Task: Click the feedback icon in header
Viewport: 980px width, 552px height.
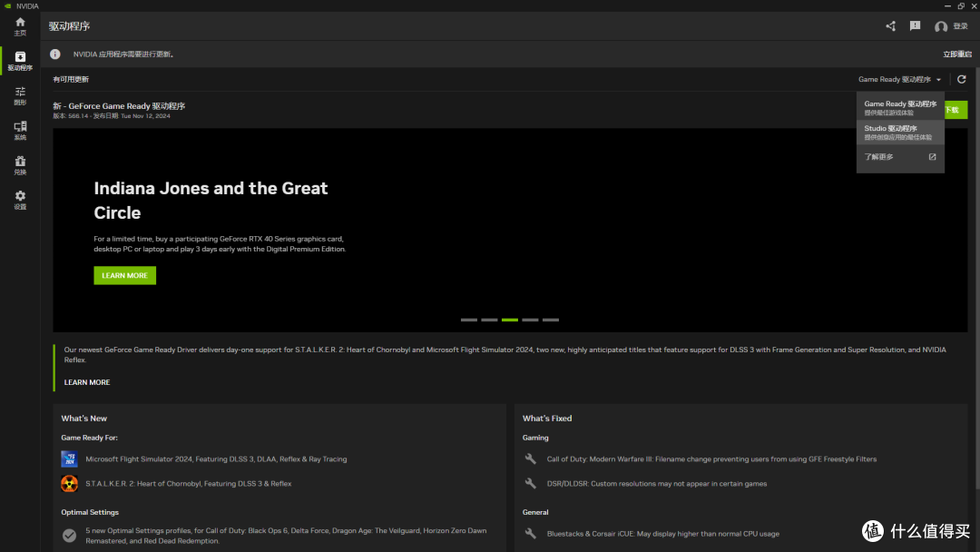Action: (915, 25)
